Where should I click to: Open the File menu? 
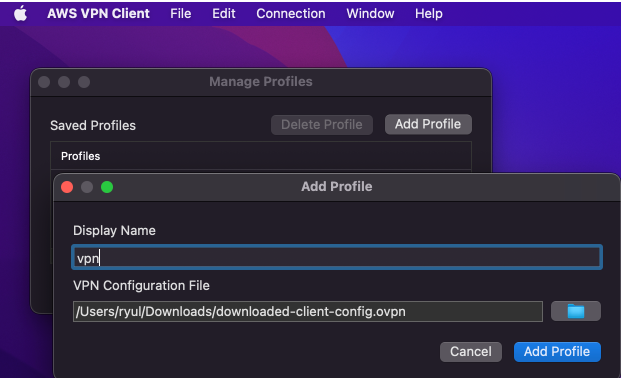point(181,13)
